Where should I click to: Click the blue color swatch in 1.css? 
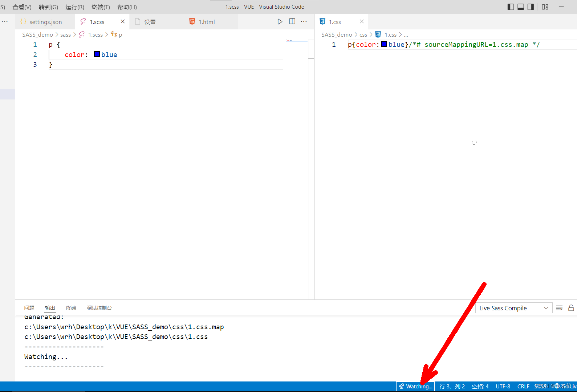[384, 44]
